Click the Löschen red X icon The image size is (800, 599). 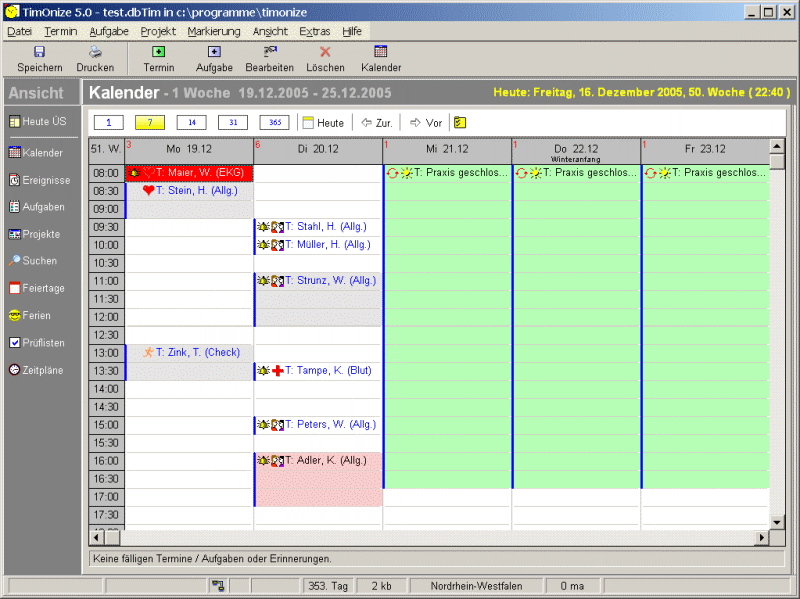pos(325,52)
